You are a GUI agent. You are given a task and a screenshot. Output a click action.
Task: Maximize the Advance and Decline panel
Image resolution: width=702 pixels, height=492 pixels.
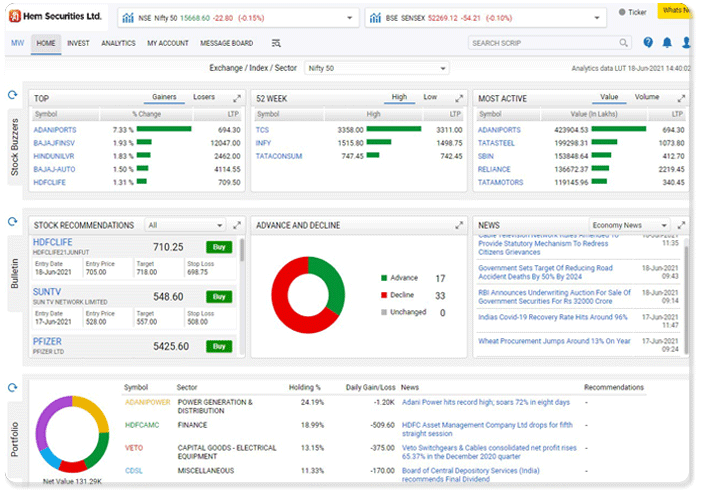tap(459, 225)
